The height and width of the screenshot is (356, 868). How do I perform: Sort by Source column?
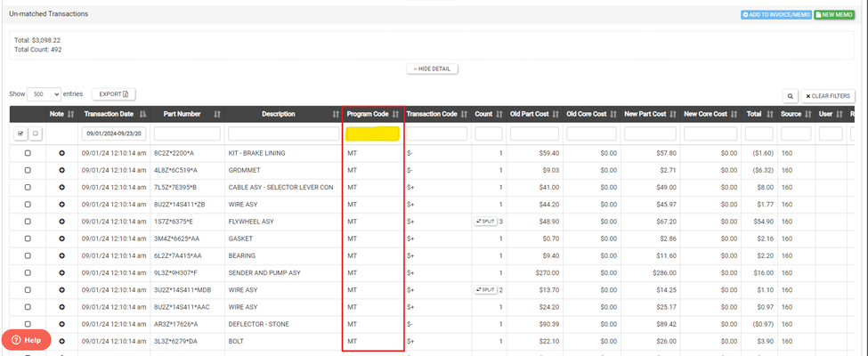[x=807, y=114]
